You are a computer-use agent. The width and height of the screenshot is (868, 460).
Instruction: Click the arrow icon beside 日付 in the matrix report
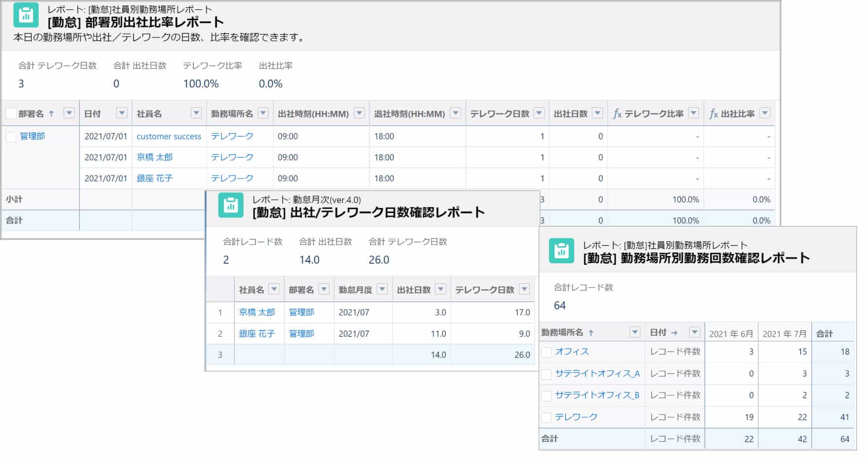pos(674,333)
